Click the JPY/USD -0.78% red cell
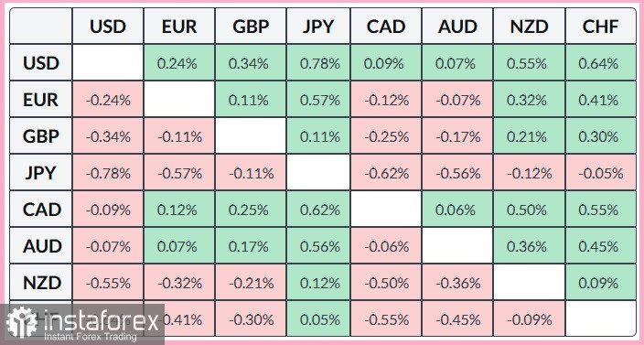Image resolution: width=644 pixels, height=345 pixels. 108,173
